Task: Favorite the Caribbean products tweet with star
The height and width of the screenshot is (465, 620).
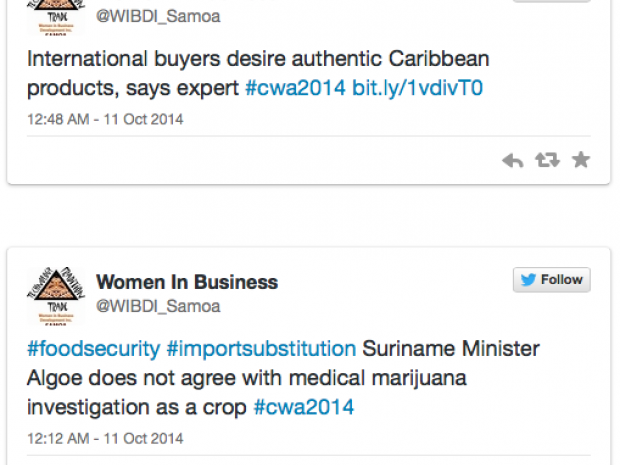Action: pos(580,160)
